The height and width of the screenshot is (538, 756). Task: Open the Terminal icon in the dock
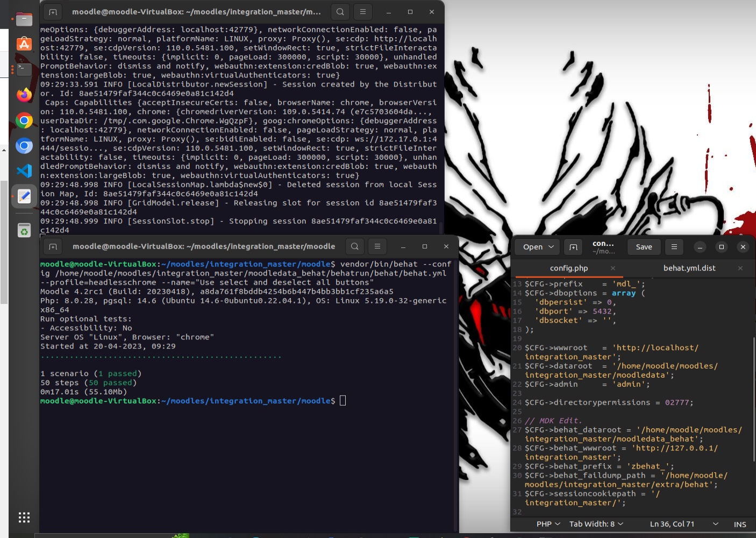24,69
